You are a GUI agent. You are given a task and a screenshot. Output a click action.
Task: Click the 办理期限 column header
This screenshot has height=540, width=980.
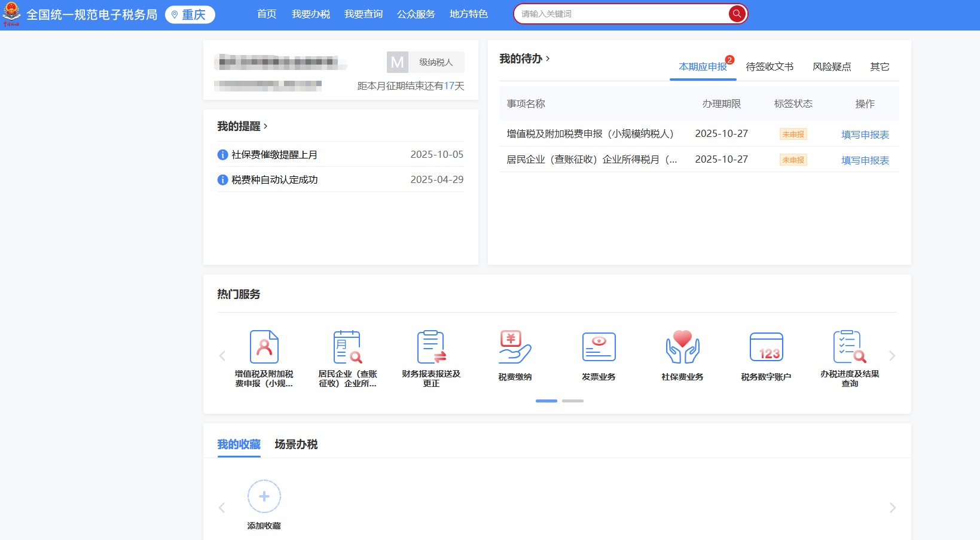click(x=722, y=104)
